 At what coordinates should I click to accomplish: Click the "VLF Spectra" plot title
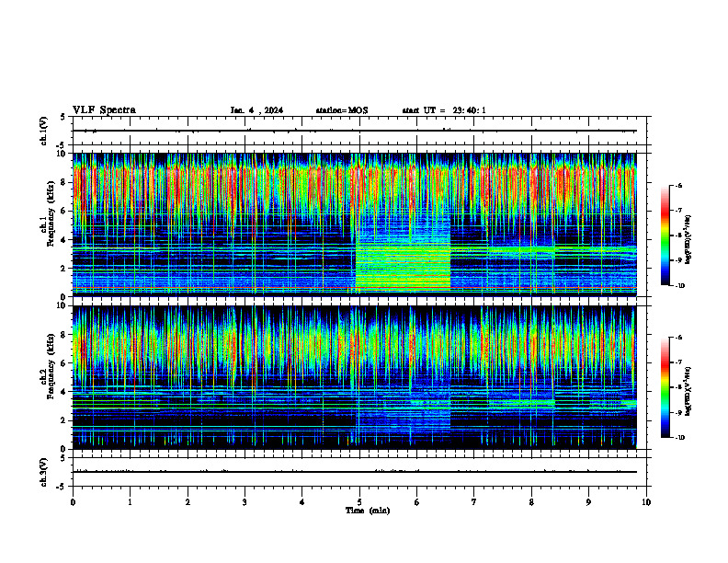(104, 110)
